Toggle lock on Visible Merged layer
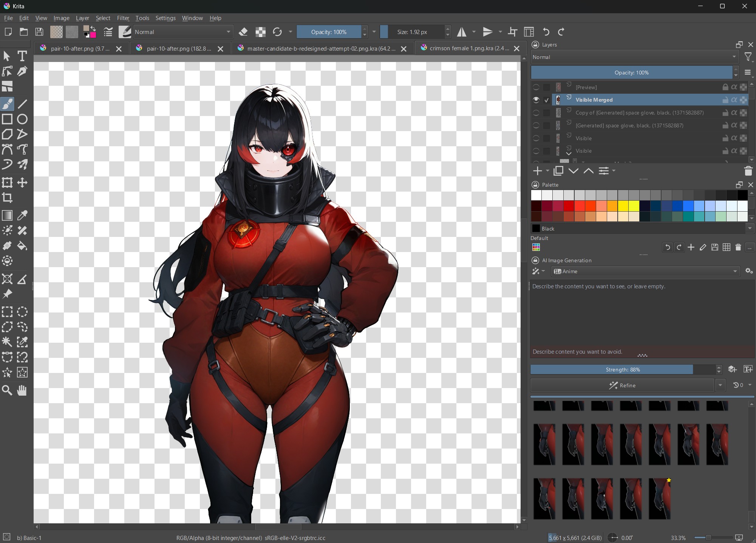 point(725,100)
